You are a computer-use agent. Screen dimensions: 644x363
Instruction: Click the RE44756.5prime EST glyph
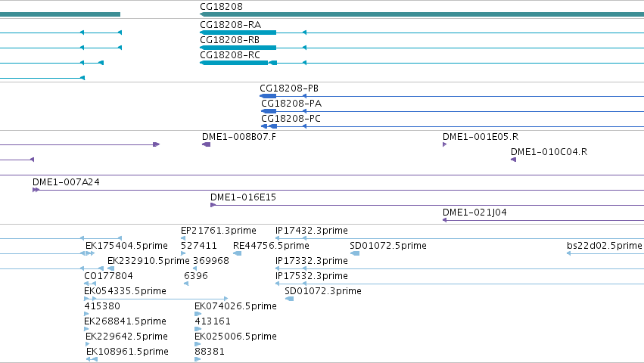237,254
